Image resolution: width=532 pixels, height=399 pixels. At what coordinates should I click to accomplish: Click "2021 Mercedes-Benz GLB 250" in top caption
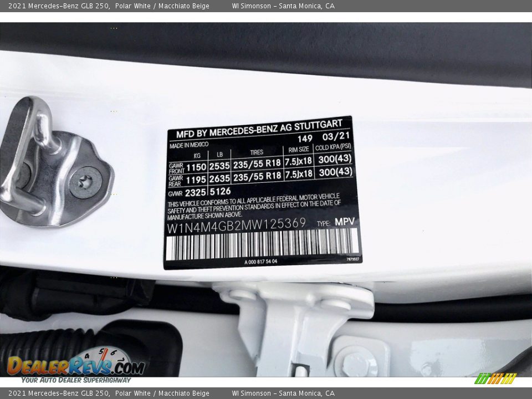(59, 6)
